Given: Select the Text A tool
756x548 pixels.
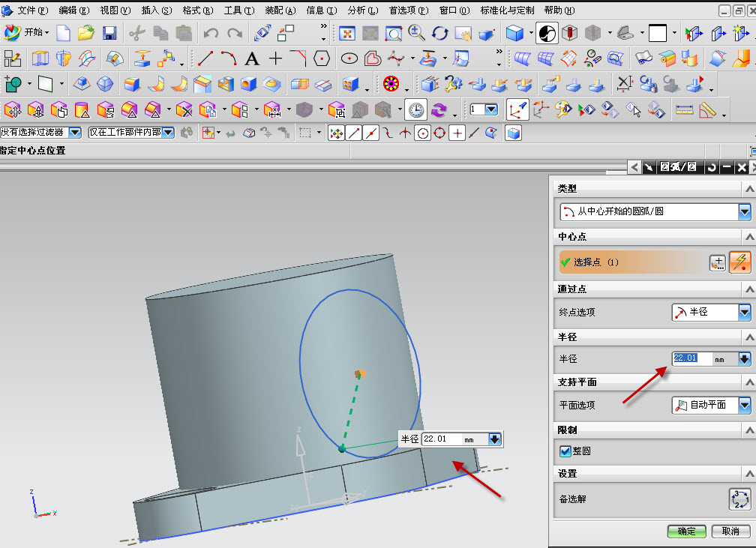Looking at the screenshot, I should point(252,58).
